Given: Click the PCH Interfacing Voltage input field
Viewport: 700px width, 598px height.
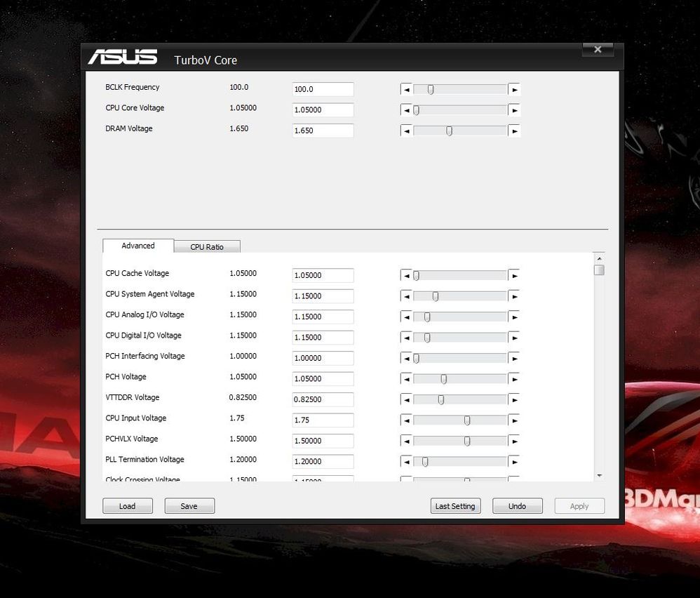Looking at the screenshot, I should point(323,358).
